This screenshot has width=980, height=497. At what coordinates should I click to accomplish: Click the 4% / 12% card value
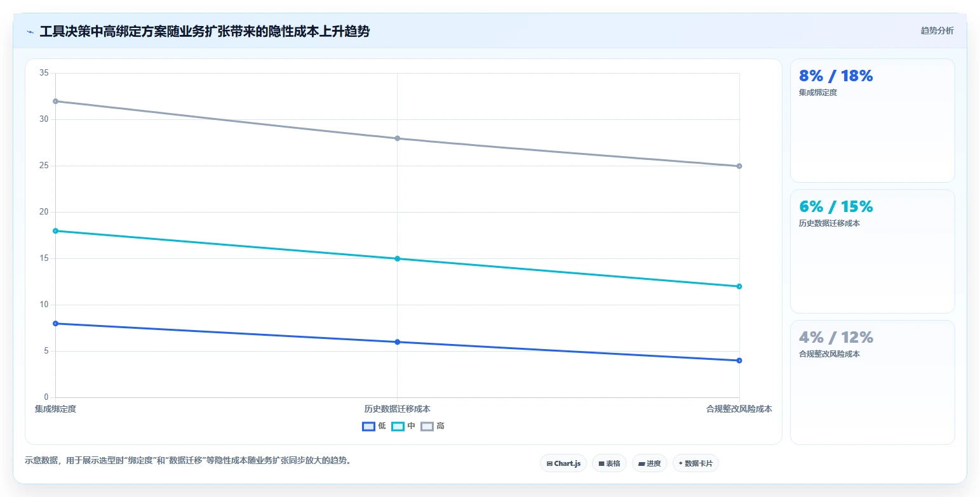[x=836, y=337]
